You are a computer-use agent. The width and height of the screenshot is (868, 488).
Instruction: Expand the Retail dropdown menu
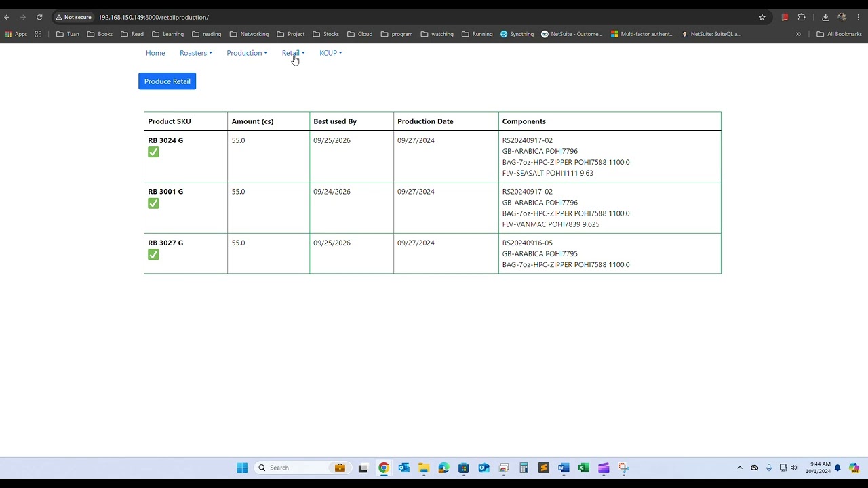point(293,53)
